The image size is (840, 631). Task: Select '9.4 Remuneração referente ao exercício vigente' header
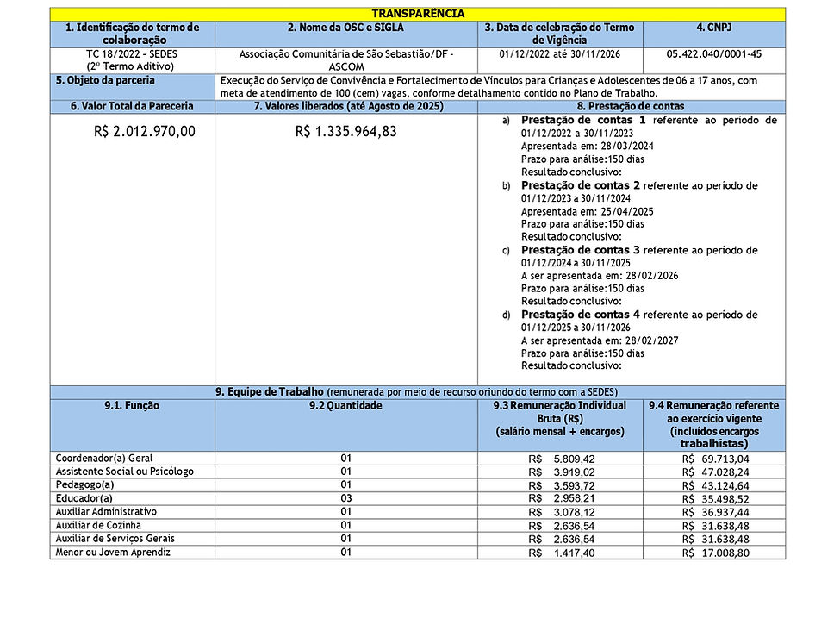714,424
